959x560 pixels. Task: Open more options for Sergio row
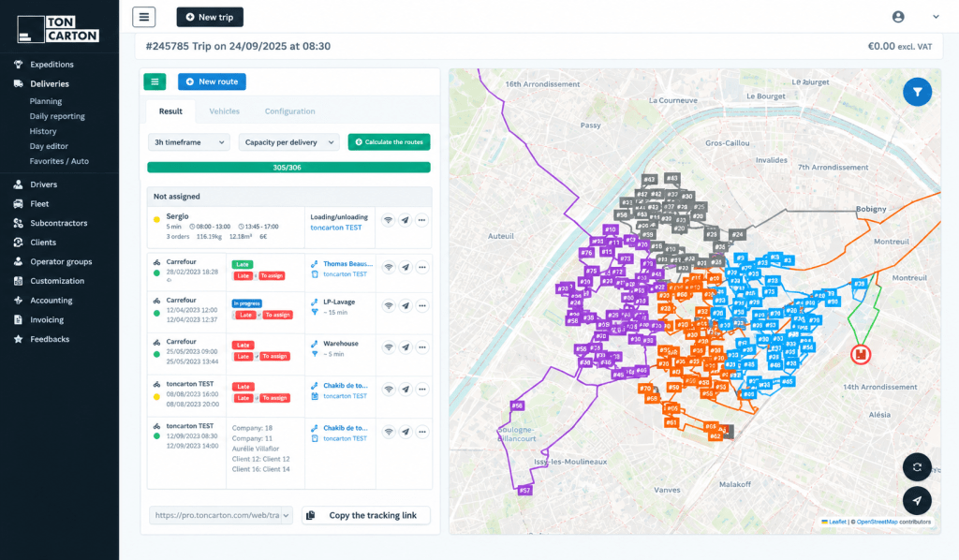pyautogui.click(x=422, y=220)
